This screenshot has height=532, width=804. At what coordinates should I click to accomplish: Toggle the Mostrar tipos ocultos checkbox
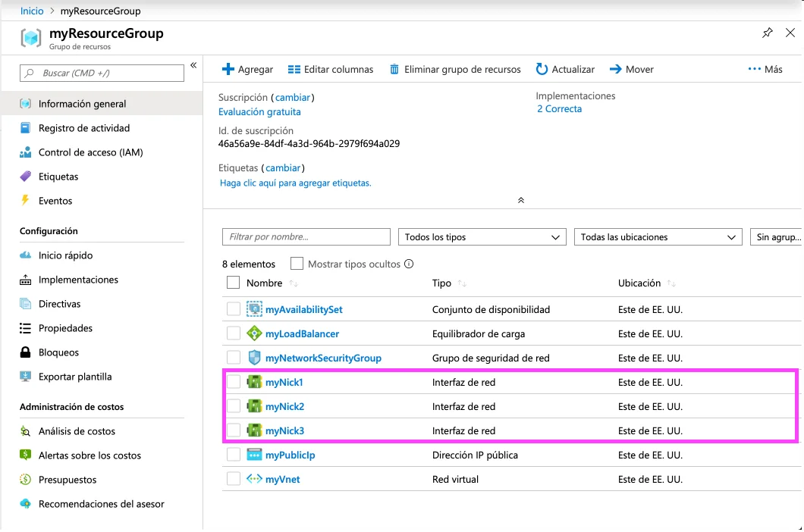pos(297,264)
